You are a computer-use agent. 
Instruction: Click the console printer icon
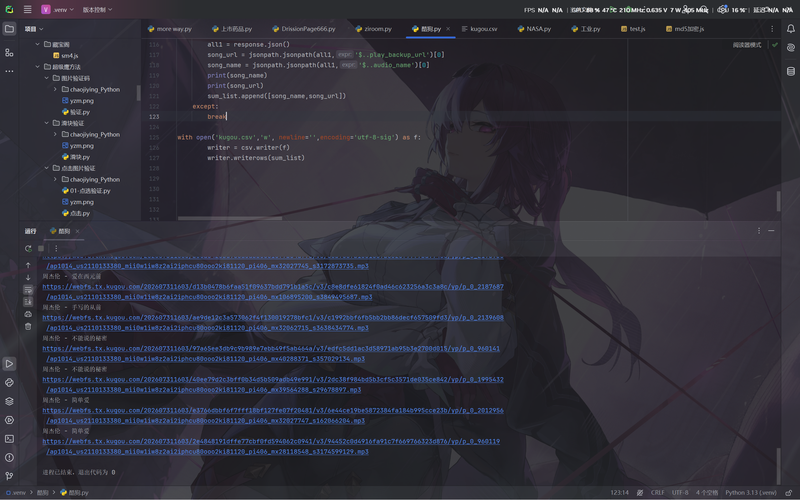point(28,314)
